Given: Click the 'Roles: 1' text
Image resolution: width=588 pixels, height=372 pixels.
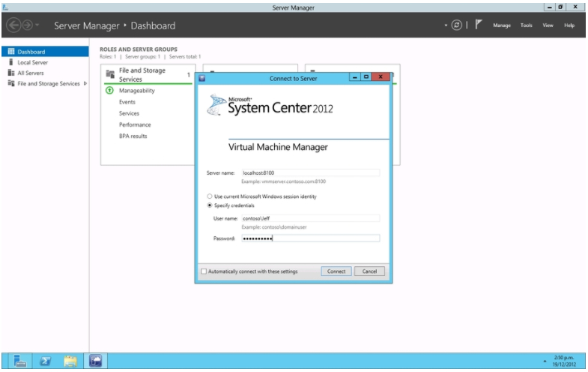Looking at the screenshot, I should click(x=108, y=57).
